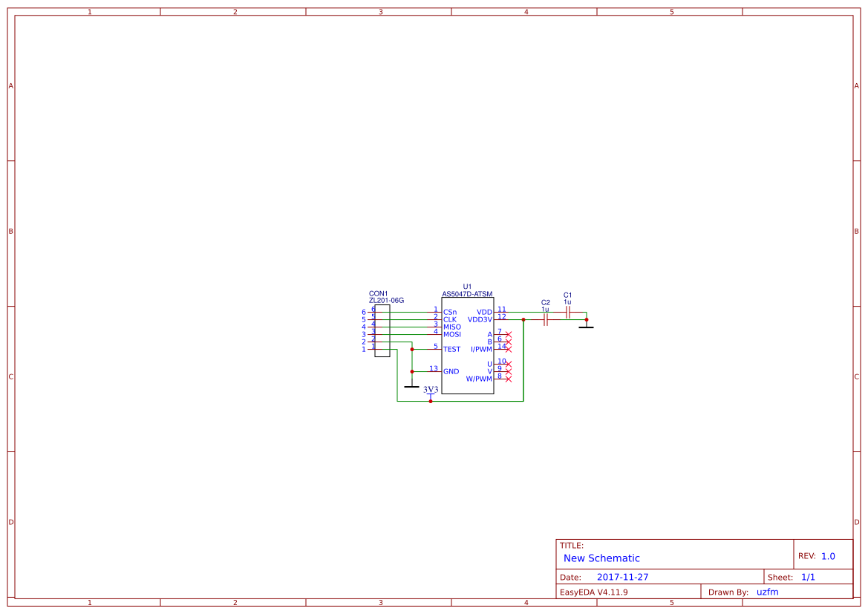This screenshot has width=868, height=614.
Task: Click the VDD3V pin 12 on U1
Action: click(503, 319)
